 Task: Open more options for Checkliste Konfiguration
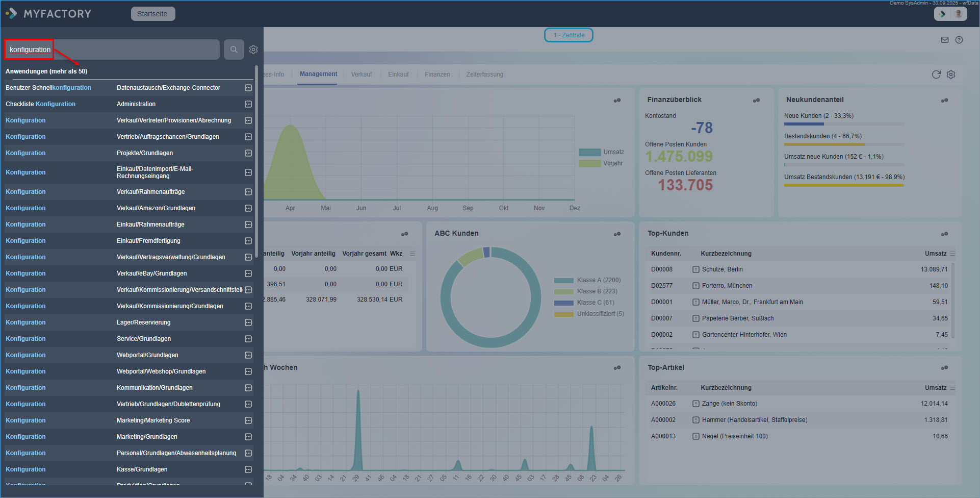pyautogui.click(x=248, y=104)
